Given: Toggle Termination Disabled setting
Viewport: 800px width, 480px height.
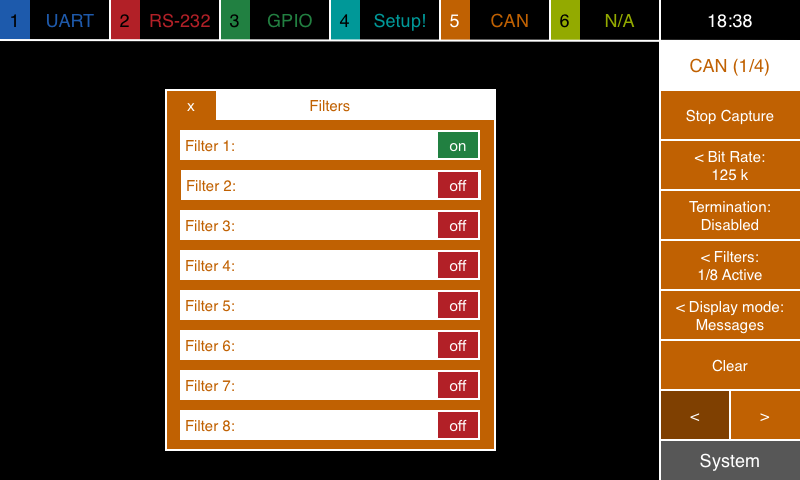Looking at the screenshot, I should point(730,215).
